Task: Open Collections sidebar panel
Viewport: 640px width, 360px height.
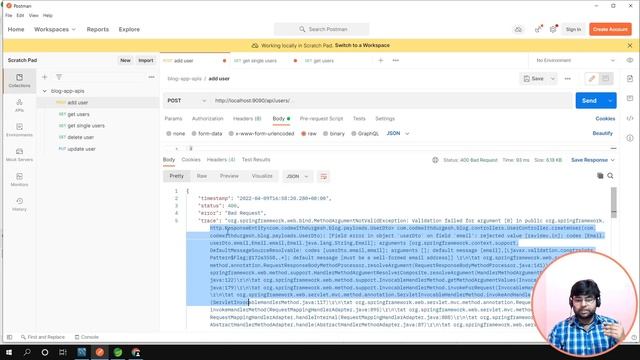Action: (19, 80)
